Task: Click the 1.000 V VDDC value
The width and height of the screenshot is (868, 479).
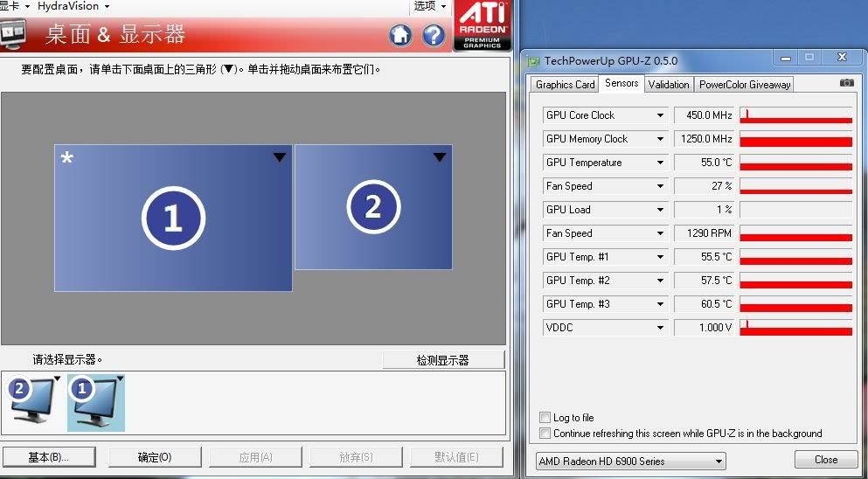Action: tap(705, 328)
